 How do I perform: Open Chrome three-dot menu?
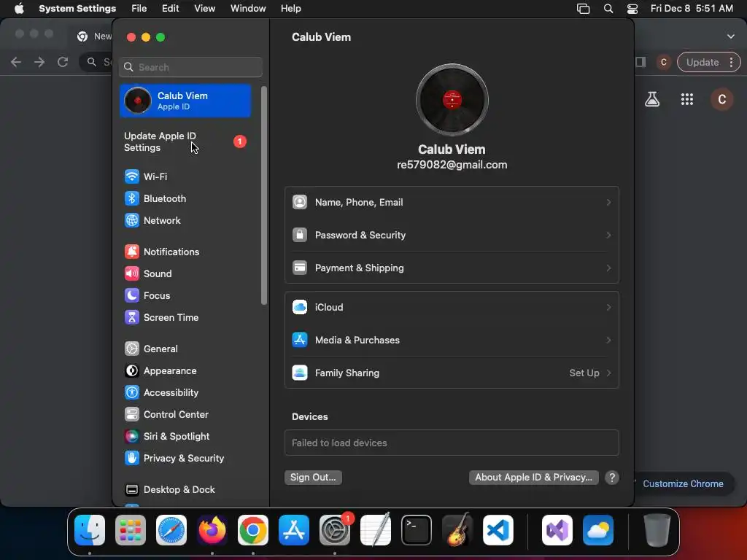[731, 62]
